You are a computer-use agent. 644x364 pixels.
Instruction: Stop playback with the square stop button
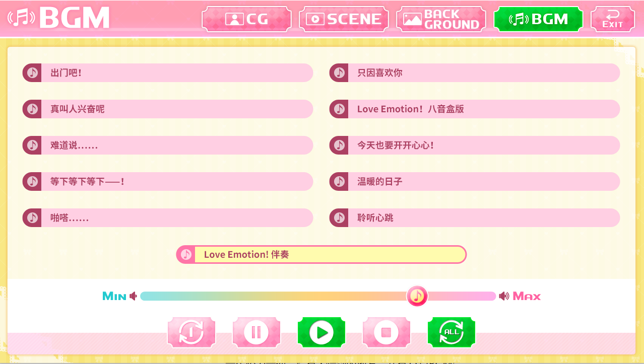coord(387,332)
